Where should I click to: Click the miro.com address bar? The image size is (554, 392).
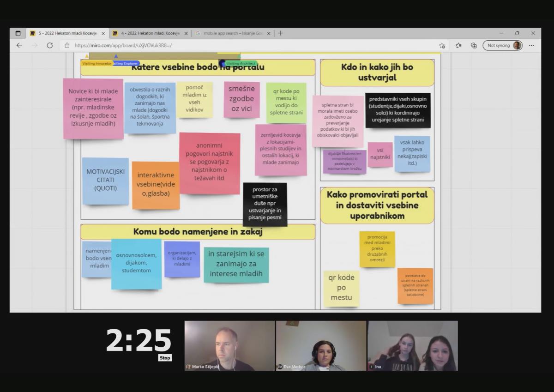(x=231, y=45)
